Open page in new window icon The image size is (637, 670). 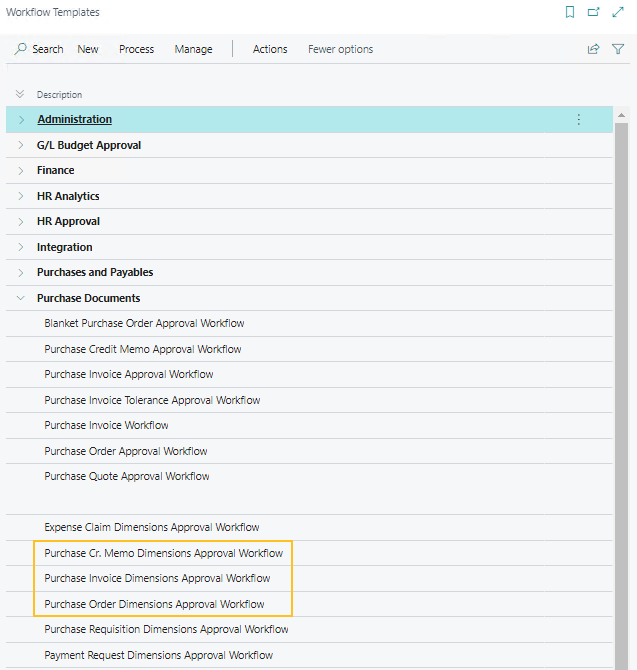point(594,12)
